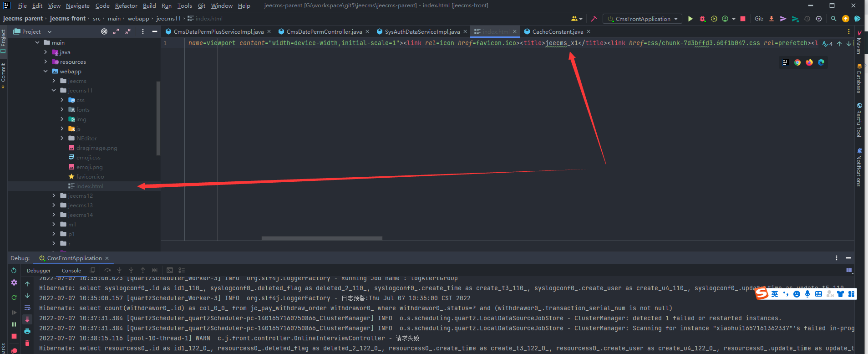Collapse the webapp folder
This screenshot has width=868, height=354.
46,71
